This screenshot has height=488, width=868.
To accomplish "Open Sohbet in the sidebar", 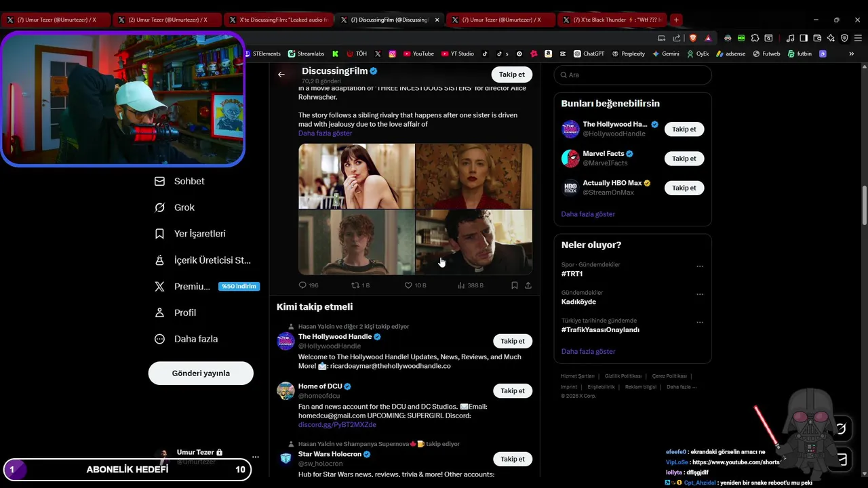I will [x=180, y=181].
